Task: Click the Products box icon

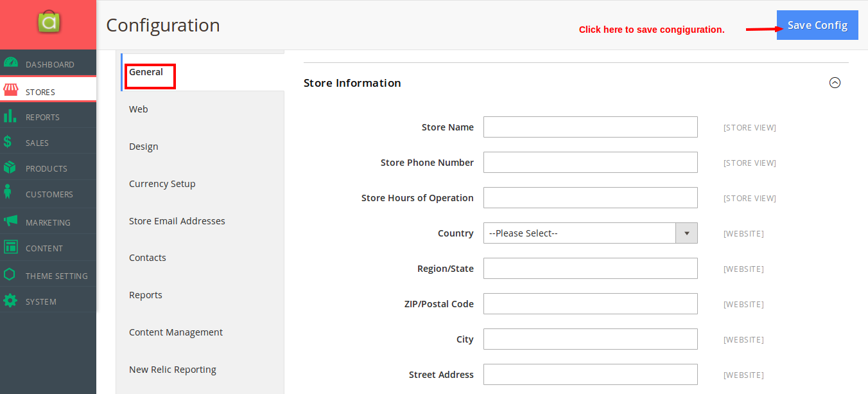Action: (10, 167)
